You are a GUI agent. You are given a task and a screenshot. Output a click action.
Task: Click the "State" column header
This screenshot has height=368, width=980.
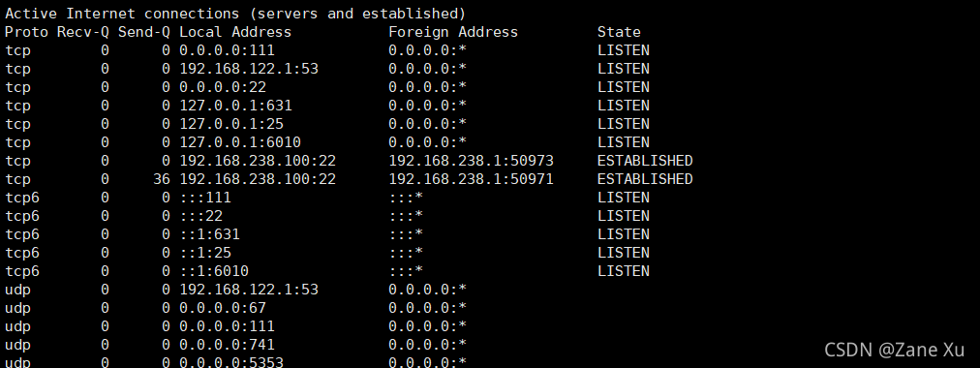point(619,32)
